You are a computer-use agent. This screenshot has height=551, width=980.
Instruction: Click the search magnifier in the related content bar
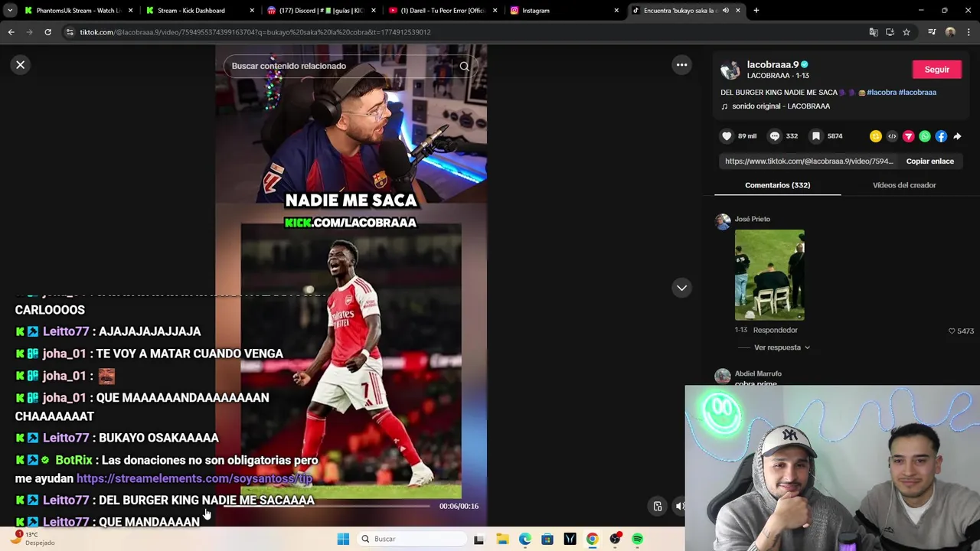click(464, 66)
